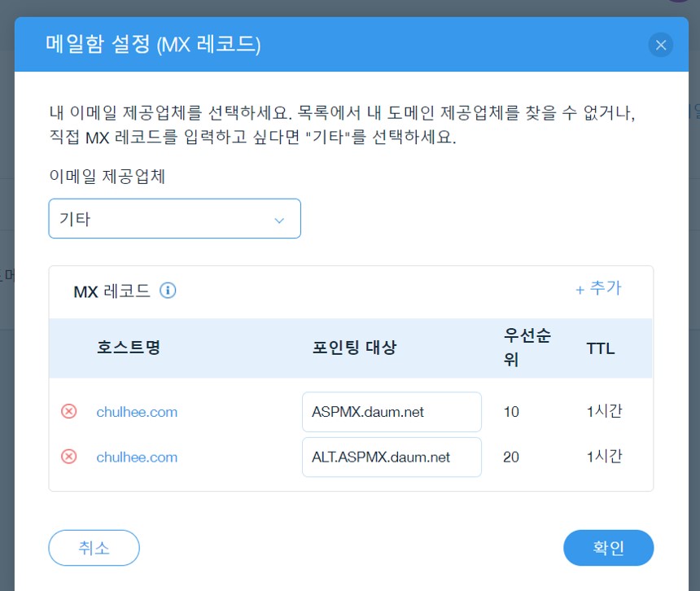This screenshot has height=591, width=700.
Task: Open the 이메일 제공업체 dropdown showing 기타
Action: coord(174,219)
